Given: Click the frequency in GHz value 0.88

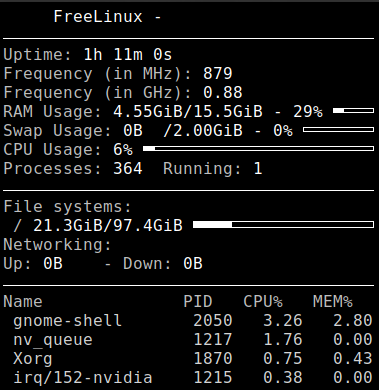Looking at the screenshot, I should pos(222,93).
